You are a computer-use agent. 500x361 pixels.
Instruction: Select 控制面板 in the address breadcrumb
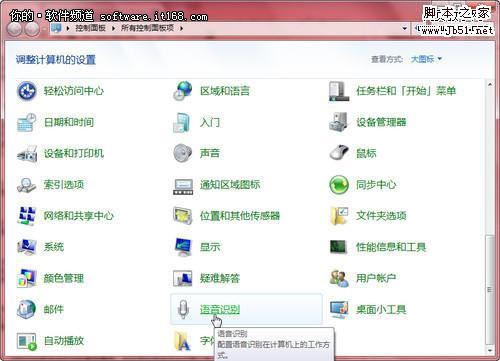pos(90,28)
